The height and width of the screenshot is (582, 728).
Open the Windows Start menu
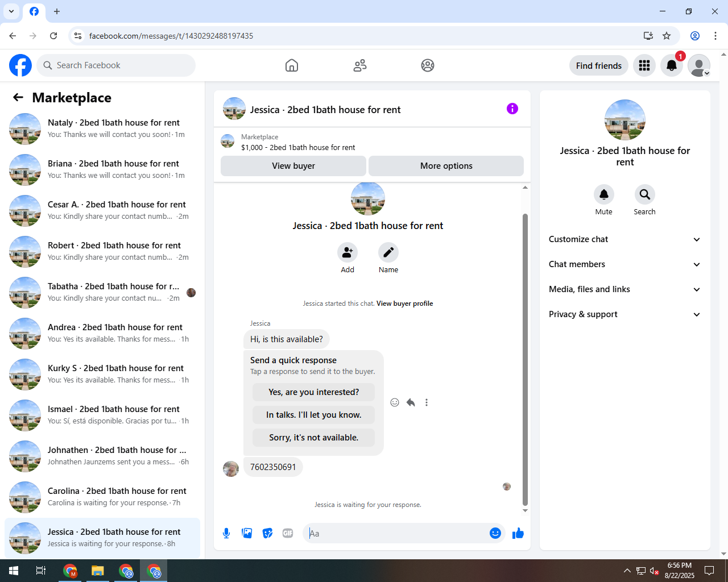point(14,571)
